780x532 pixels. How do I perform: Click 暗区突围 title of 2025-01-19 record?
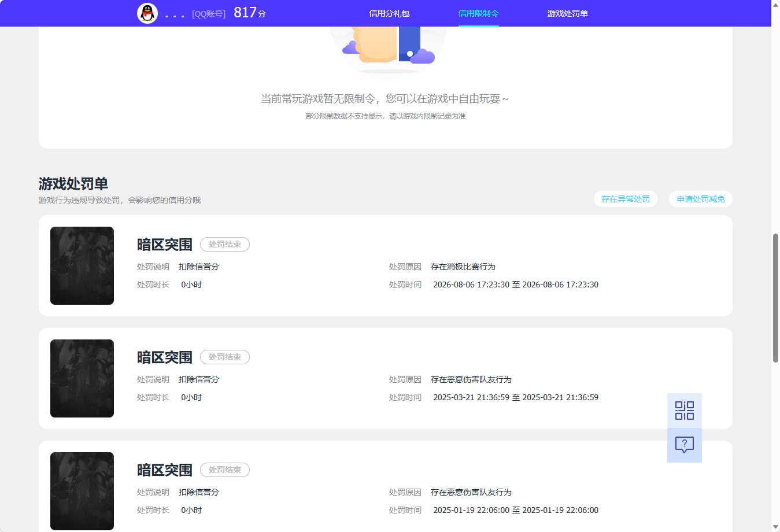pos(165,470)
